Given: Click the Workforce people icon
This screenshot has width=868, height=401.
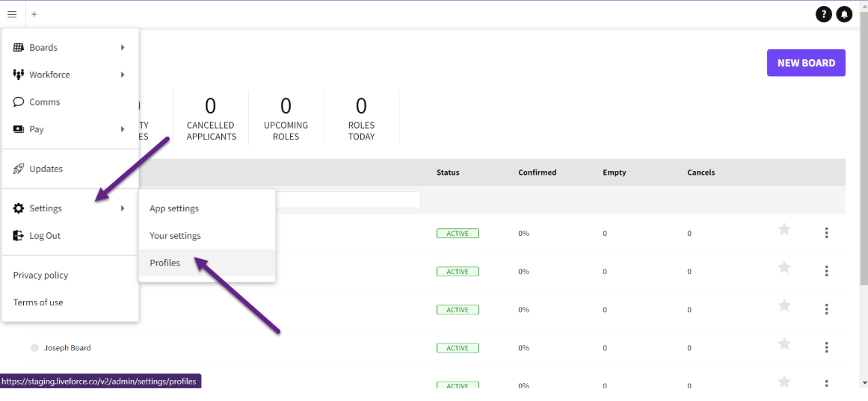Looking at the screenshot, I should 18,75.
